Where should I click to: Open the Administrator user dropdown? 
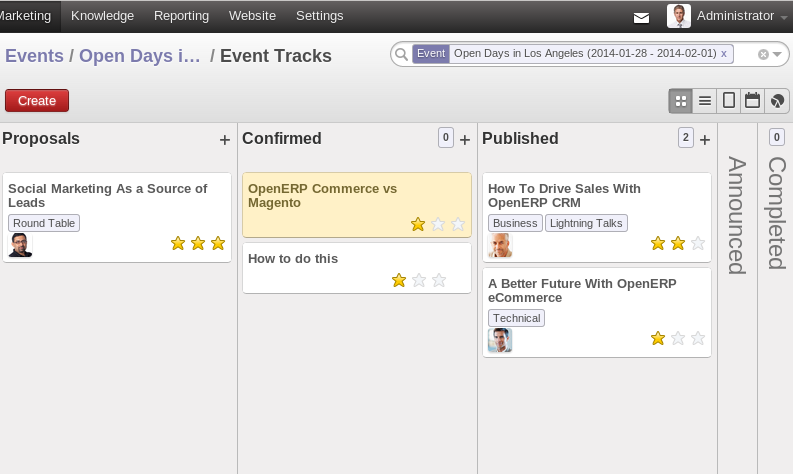coord(734,16)
